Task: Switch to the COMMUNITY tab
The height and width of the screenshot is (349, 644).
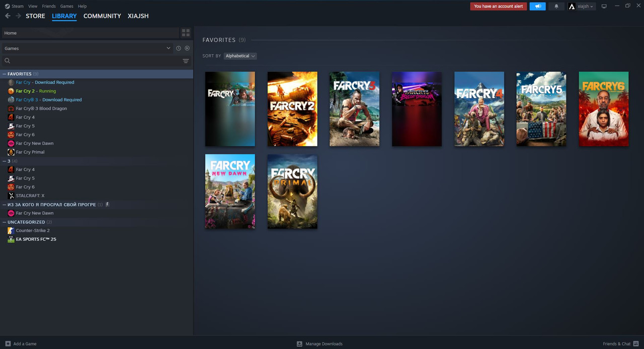Action: coord(102,16)
